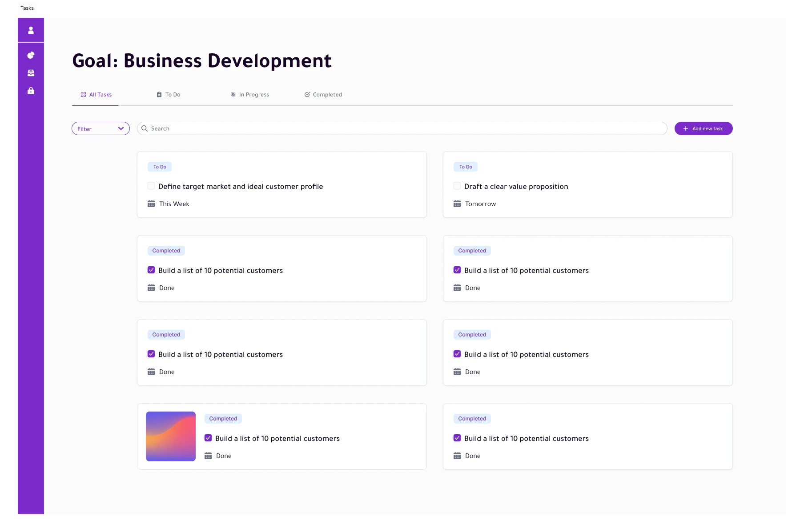804x532 pixels.
Task: Switch to the To Do tab
Action: 169,95
